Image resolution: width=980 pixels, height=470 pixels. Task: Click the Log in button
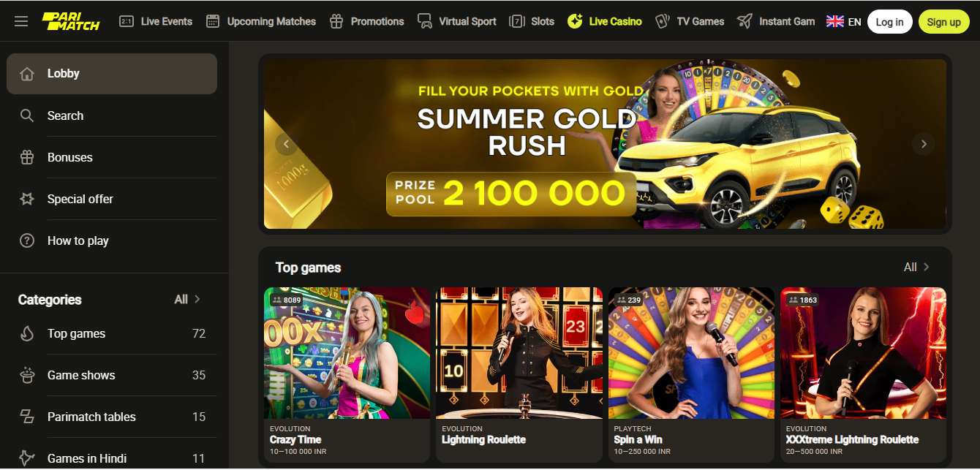click(x=889, y=22)
